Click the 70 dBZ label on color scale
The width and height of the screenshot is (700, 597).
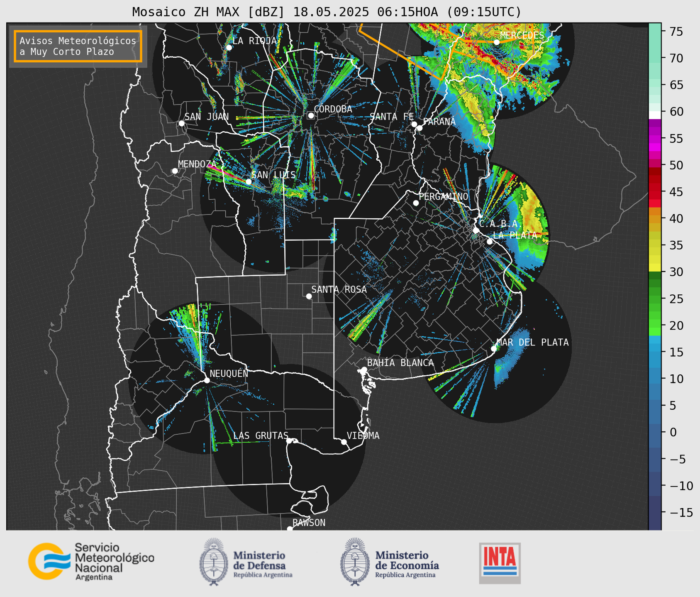click(x=676, y=58)
